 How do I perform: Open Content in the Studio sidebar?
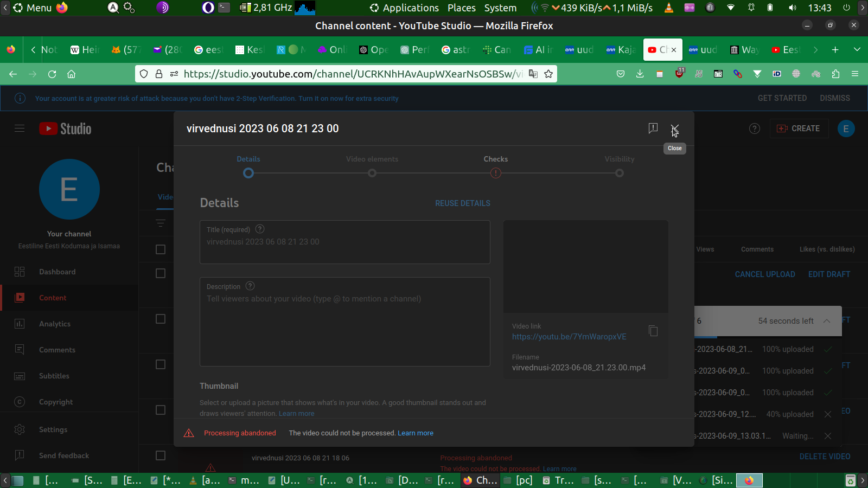click(x=69, y=298)
